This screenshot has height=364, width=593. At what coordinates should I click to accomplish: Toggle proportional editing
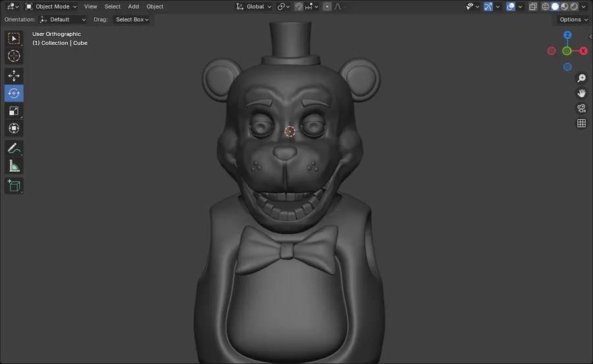[327, 7]
